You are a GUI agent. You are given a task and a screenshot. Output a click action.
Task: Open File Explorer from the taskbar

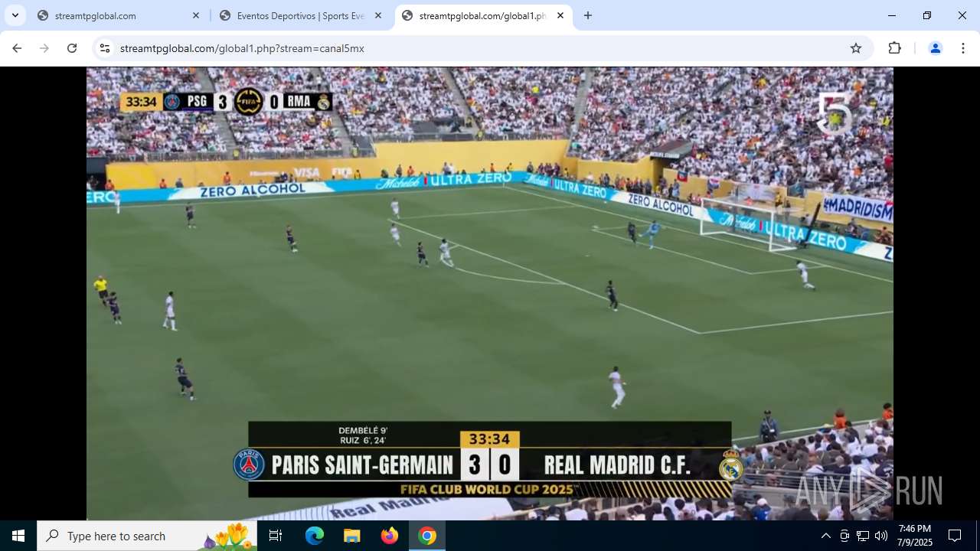point(351,536)
